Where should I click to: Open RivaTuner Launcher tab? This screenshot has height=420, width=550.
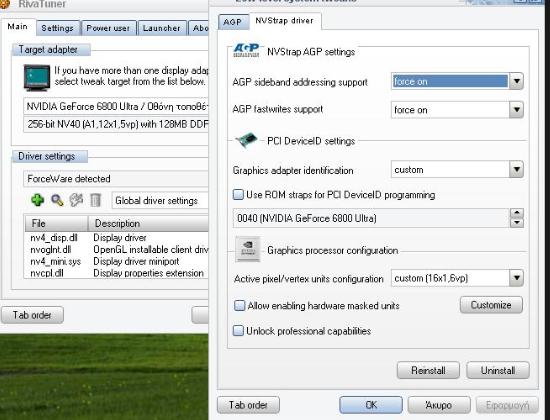click(162, 28)
